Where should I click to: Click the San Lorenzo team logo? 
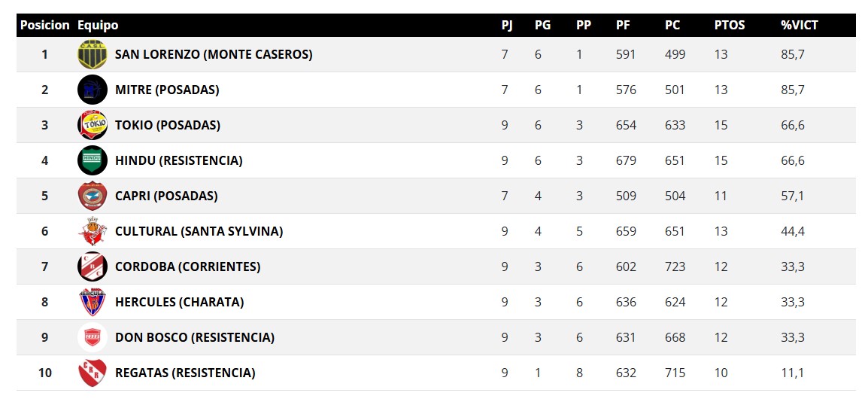coord(92,54)
